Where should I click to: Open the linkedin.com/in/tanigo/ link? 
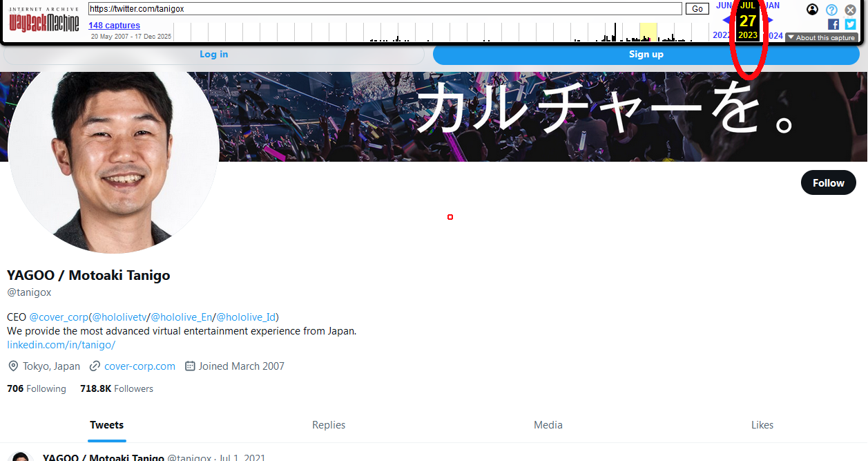[x=61, y=344]
